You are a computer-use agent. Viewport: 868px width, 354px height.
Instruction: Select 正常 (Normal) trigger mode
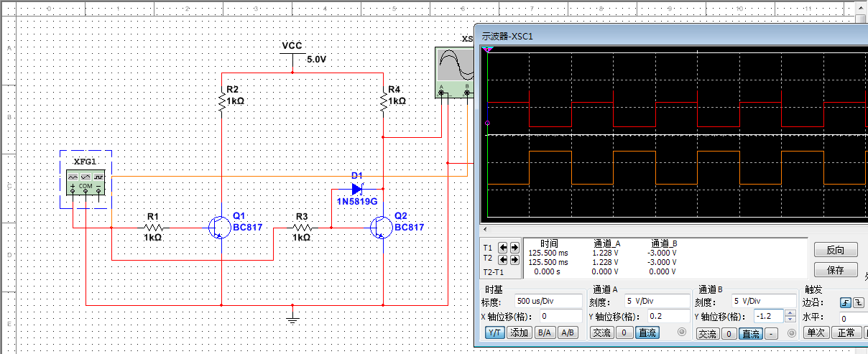point(846,332)
